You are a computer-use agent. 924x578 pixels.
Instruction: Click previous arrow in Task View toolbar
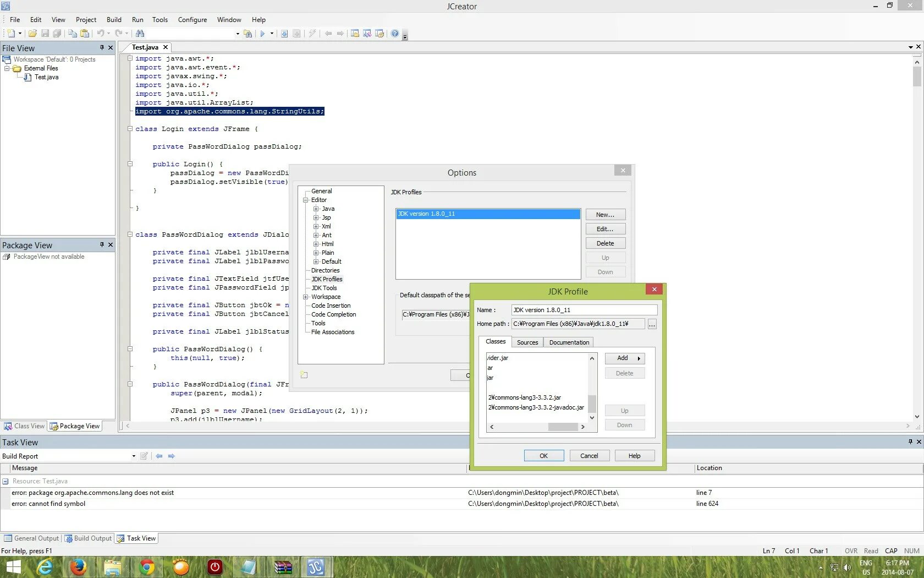pyautogui.click(x=159, y=456)
